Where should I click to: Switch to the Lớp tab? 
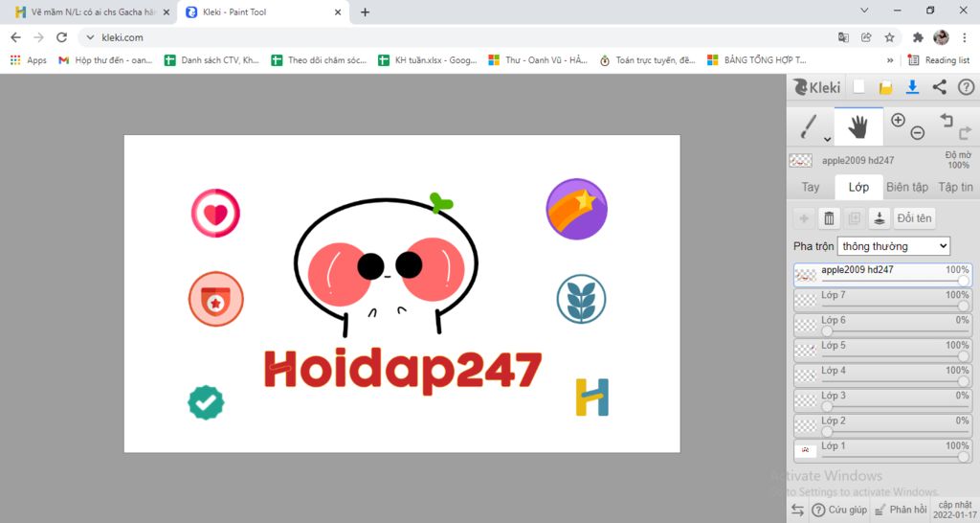point(858,187)
